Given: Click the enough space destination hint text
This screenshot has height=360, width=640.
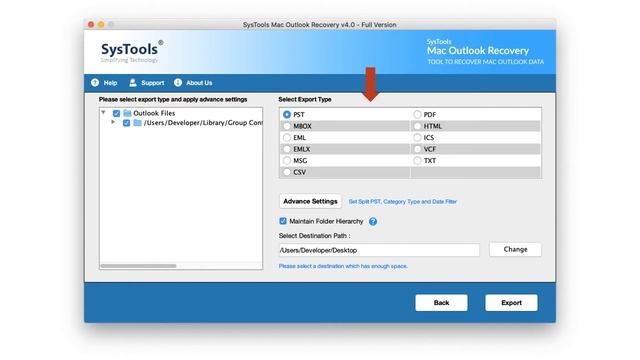Looking at the screenshot, I should pyautogui.click(x=343, y=266).
